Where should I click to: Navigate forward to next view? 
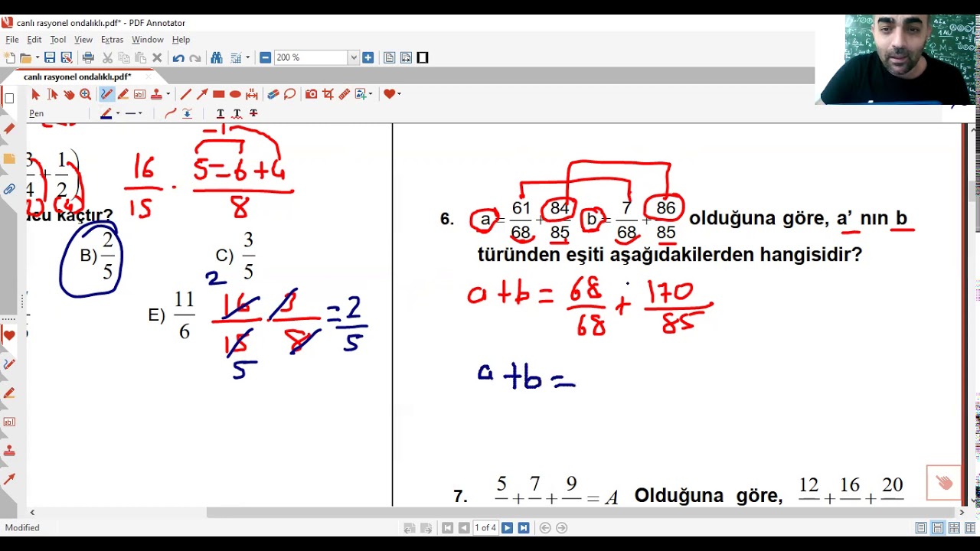click(x=562, y=528)
